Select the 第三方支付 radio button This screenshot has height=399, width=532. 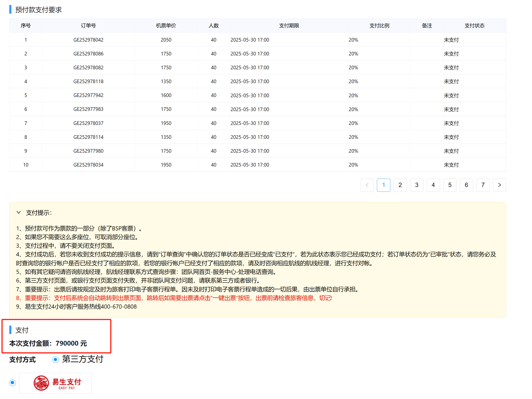[x=55, y=359]
